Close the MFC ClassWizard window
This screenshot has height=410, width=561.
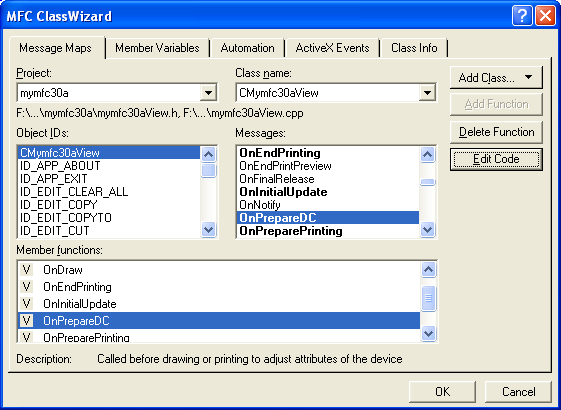[x=545, y=16]
